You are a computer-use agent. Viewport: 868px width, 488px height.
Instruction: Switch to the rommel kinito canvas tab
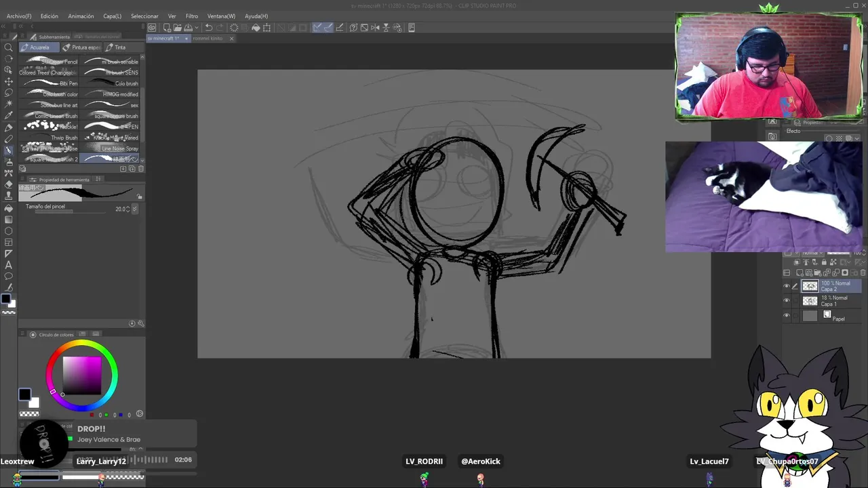(x=208, y=39)
